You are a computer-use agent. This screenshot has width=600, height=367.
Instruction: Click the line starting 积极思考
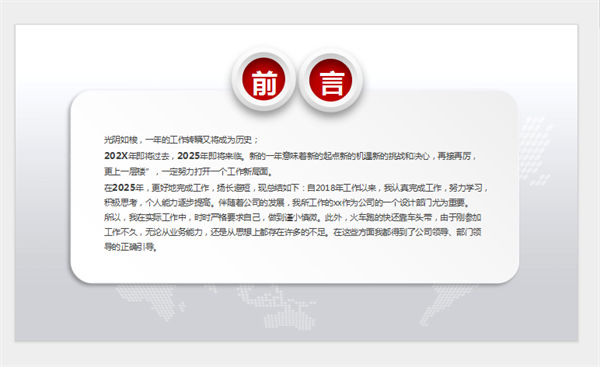pyautogui.click(x=287, y=202)
